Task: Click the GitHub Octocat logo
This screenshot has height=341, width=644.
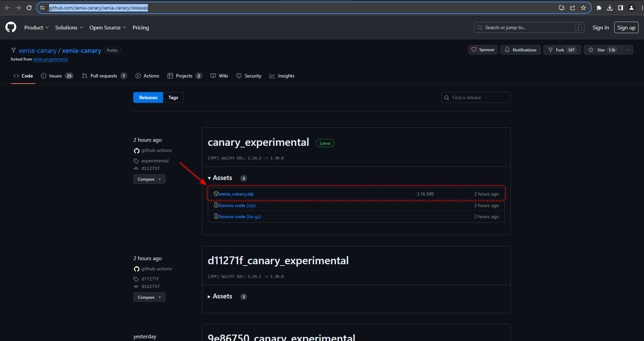Action: pos(11,27)
